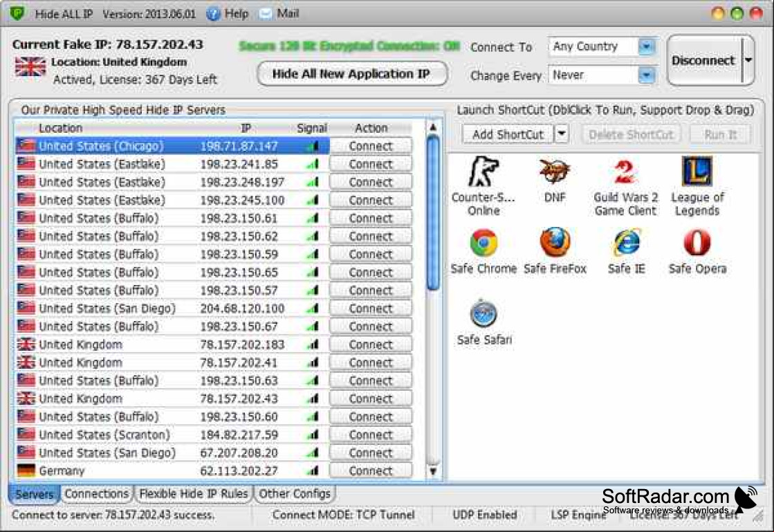Expand the Add ShortCut dropdown arrow
The height and width of the screenshot is (532, 774).
[561, 134]
